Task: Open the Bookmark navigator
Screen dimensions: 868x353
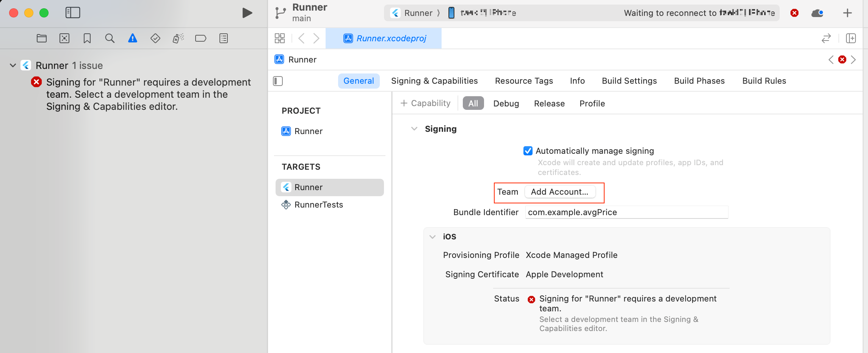Action: pos(87,38)
